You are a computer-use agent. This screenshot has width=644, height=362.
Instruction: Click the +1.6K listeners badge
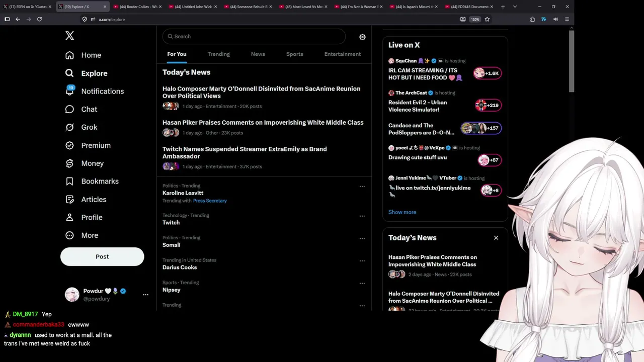click(487, 73)
